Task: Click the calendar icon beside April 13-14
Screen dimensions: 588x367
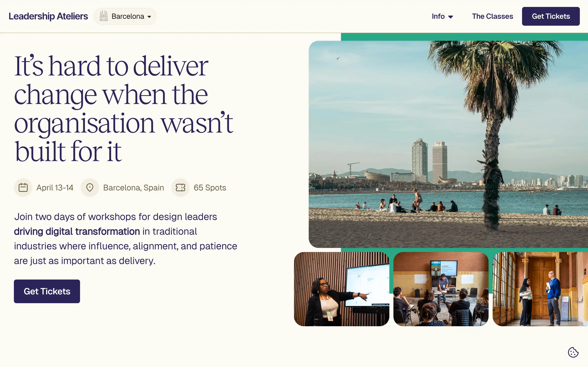Action: pos(23,187)
